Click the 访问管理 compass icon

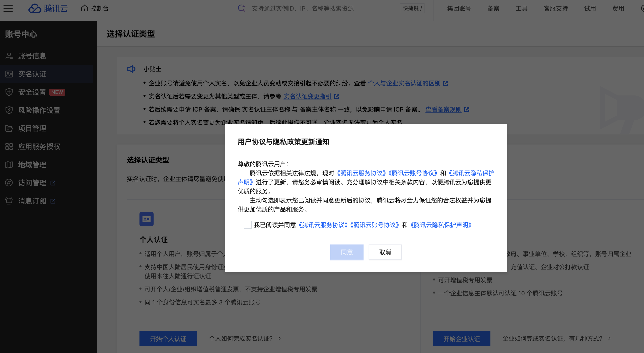tap(9, 183)
